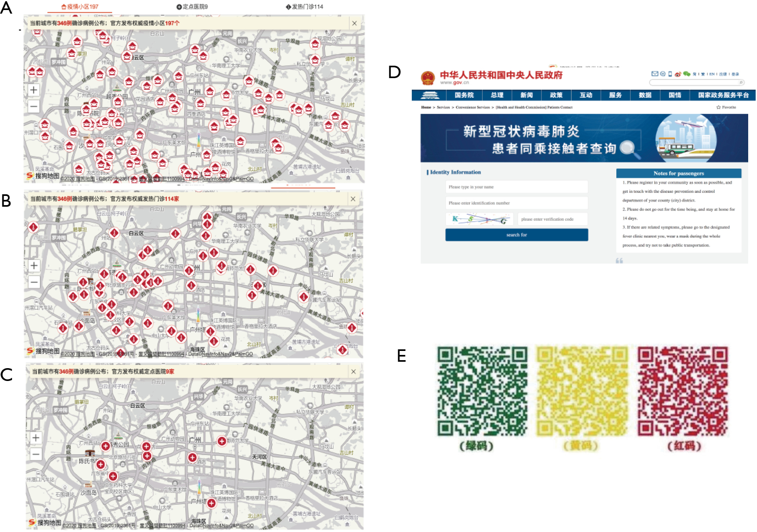This screenshot has height=532, width=757.
Task: Click the WeChat icon in gov.cn header
Action: click(687, 74)
